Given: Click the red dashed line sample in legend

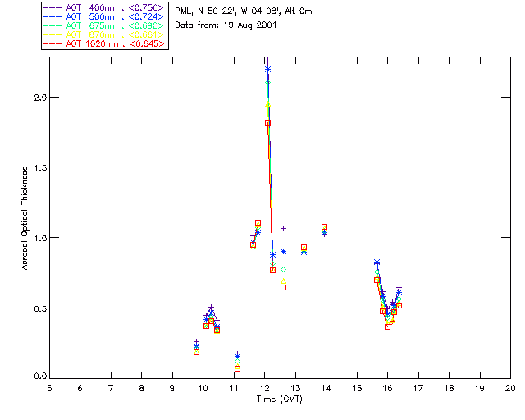Looking at the screenshot, I should tap(52, 44).
